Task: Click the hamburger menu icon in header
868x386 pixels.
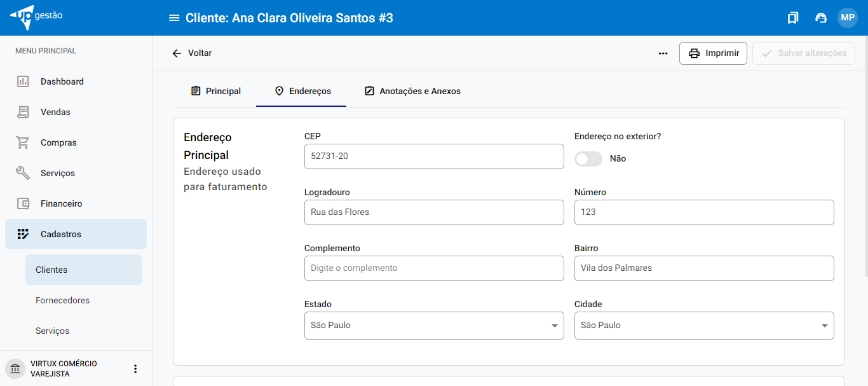Action: (173, 18)
